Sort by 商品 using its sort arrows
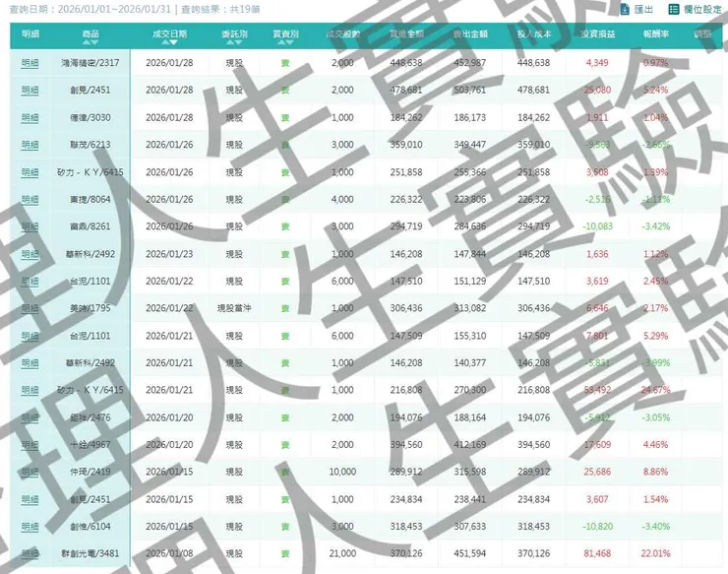 (91, 42)
